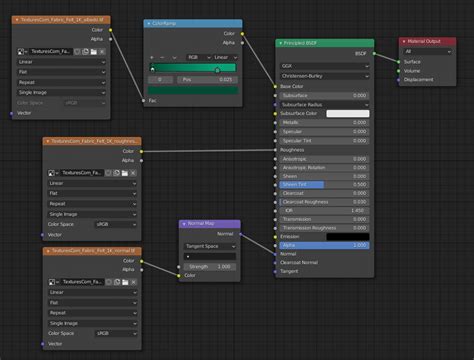The height and width of the screenshot is (360, 474).
Task: Open the Linear interpolation dropdown in the normal texture node
Action: point(93,292)
